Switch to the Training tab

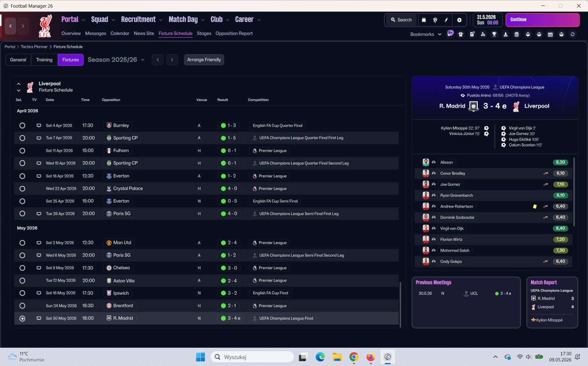click(x=44, y=60)
